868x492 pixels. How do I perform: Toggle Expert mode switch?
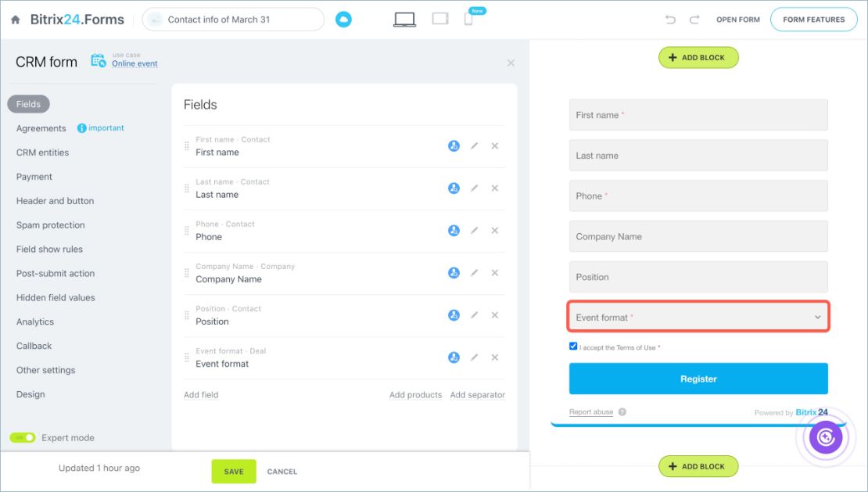(23, 438)
